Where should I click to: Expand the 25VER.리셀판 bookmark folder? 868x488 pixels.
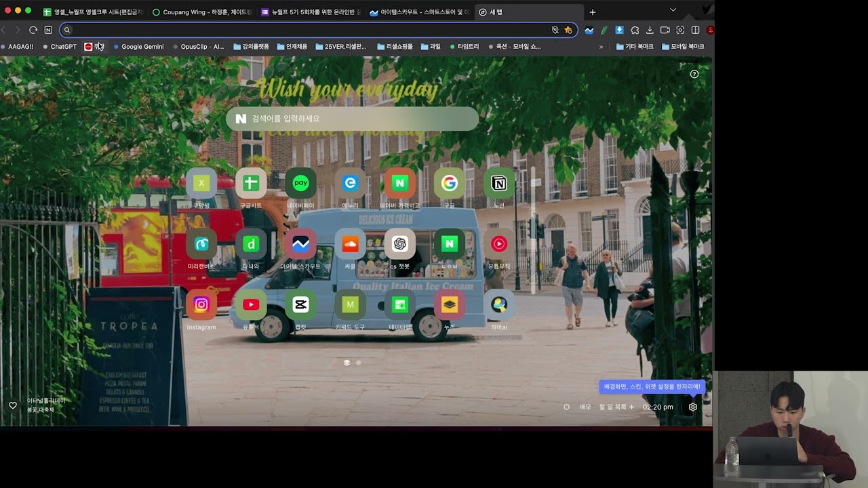(x=340, y=47)
